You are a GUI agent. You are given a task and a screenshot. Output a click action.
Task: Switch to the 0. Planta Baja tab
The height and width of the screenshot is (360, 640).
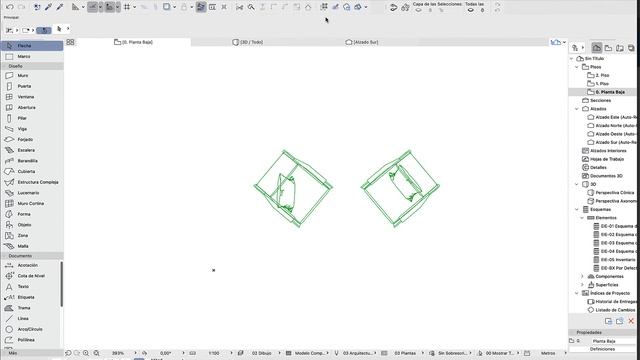coord(133,42)
